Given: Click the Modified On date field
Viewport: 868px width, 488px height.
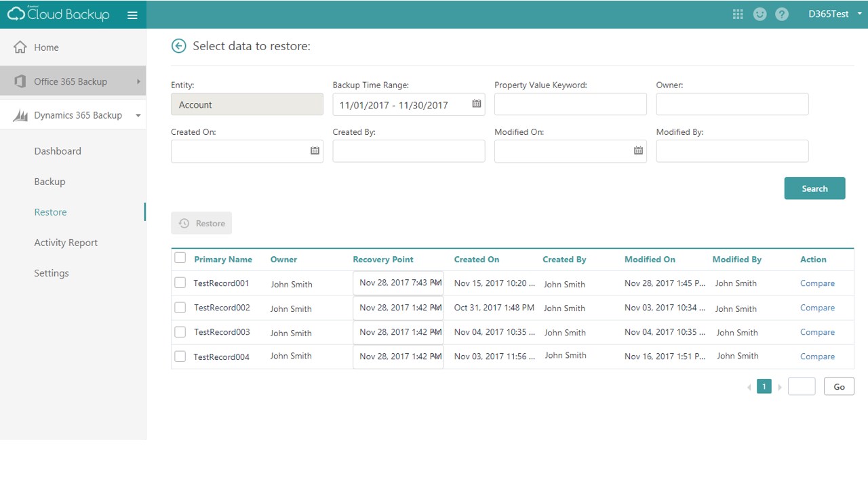Looking at the screenshot, I should (570, 151).
